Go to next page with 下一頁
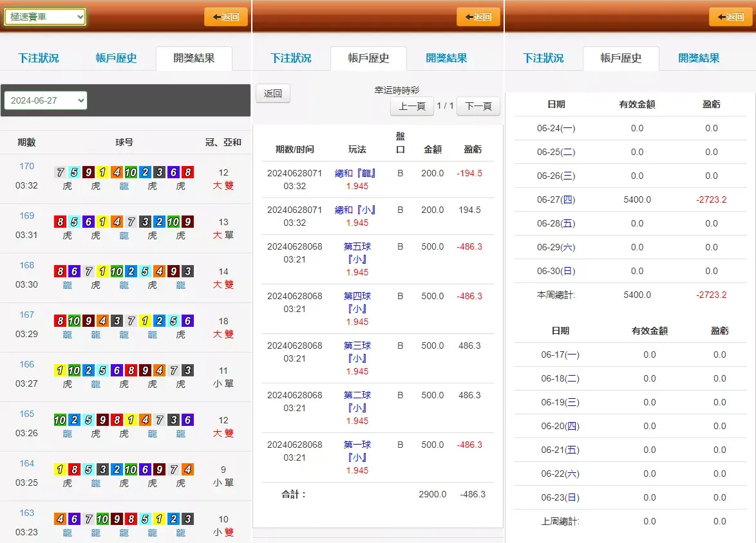 click(x=478, y=106)
